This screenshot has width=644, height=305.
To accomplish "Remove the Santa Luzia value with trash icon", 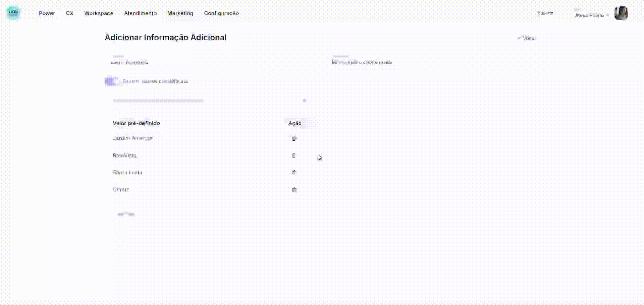I will [294, 173].
